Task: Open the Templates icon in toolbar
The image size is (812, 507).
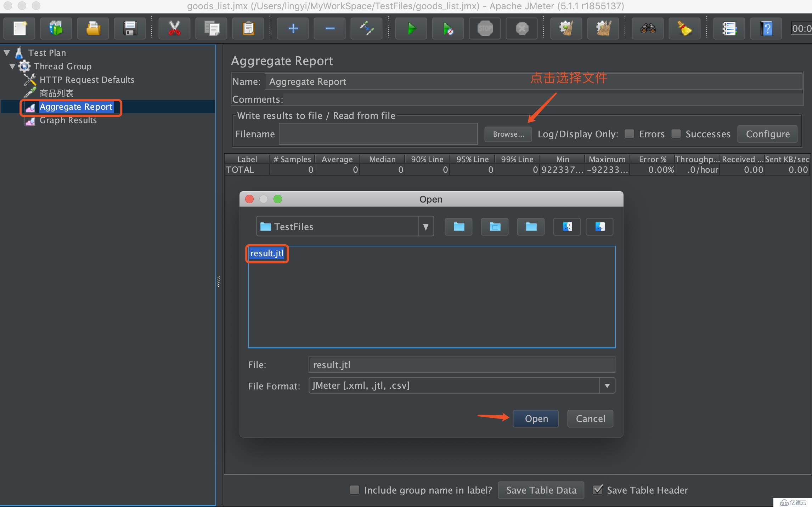Action: 56,28
